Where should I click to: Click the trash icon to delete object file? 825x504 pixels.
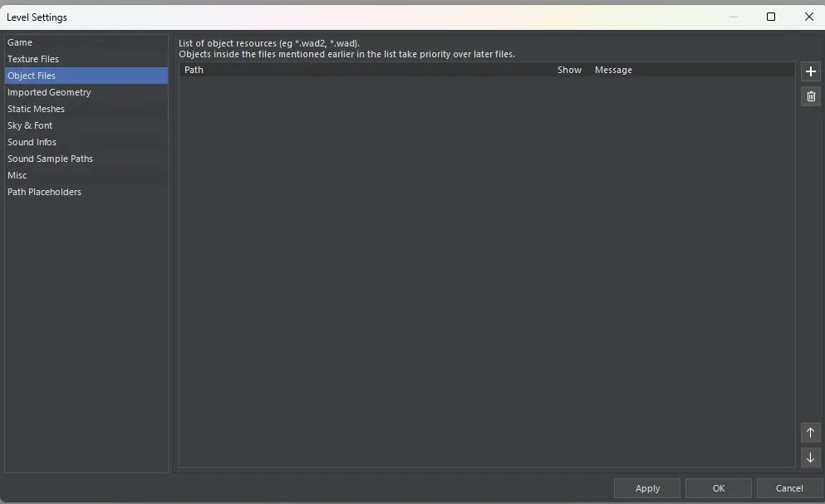(811, 96)
